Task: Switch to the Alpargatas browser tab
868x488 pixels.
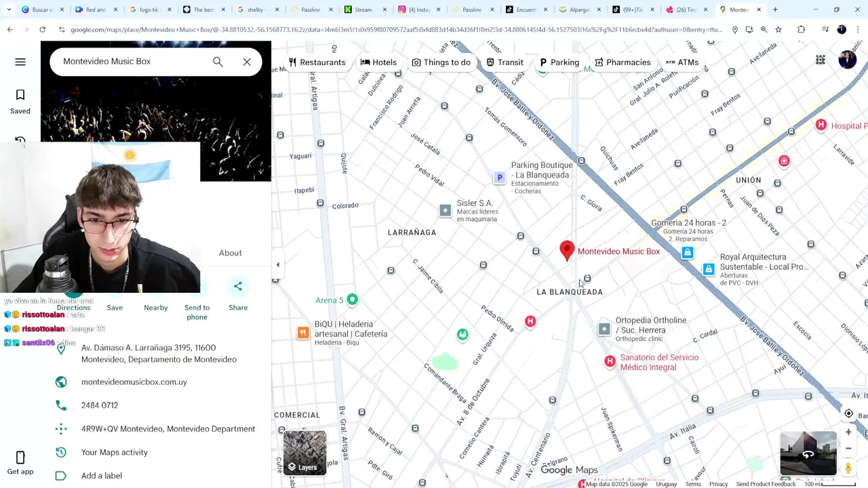Action: [x=578, y=9]
